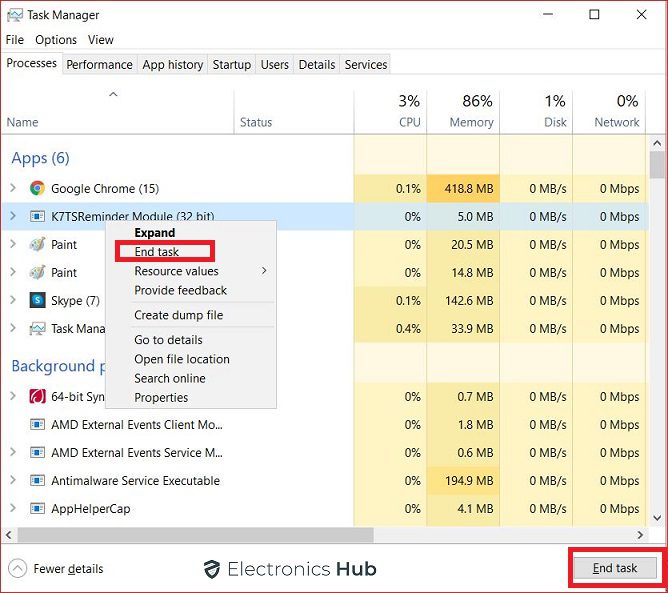Click the Google Chrome process icon
The image size is (668, 593).
click(37, 188)
